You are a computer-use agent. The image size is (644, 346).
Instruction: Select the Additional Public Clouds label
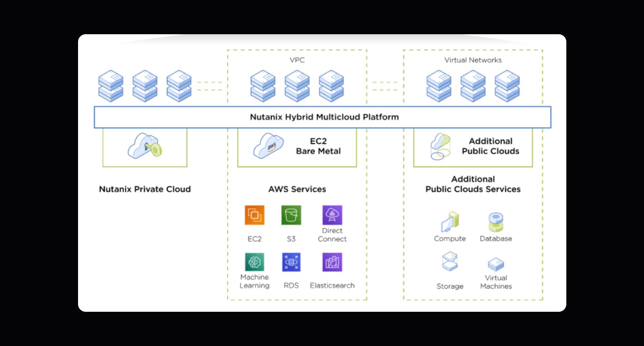491,146
